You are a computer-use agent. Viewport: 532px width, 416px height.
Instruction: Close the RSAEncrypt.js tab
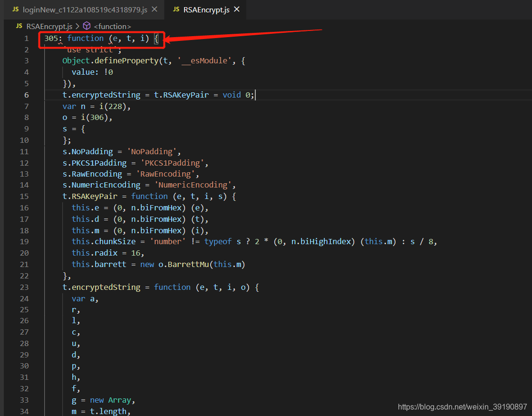(237, 10)
